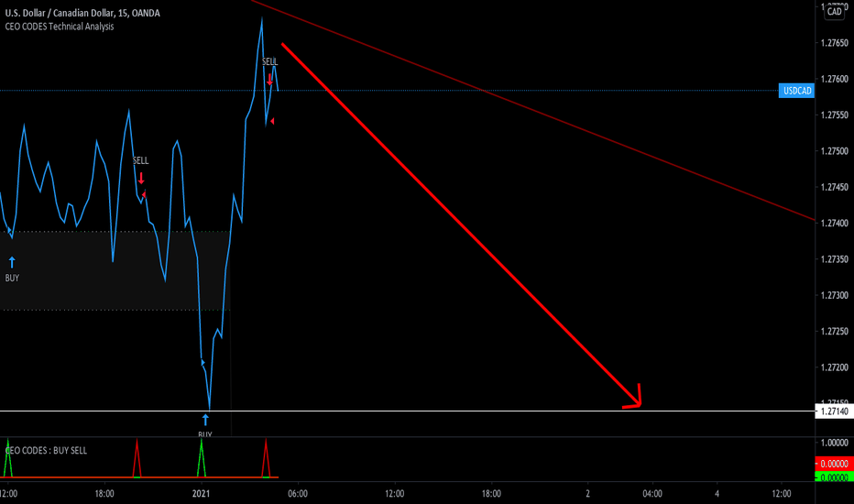Click the blue USDCAD price label
The width and height of the screenshot is (854, 504).
tap(797, 91)
